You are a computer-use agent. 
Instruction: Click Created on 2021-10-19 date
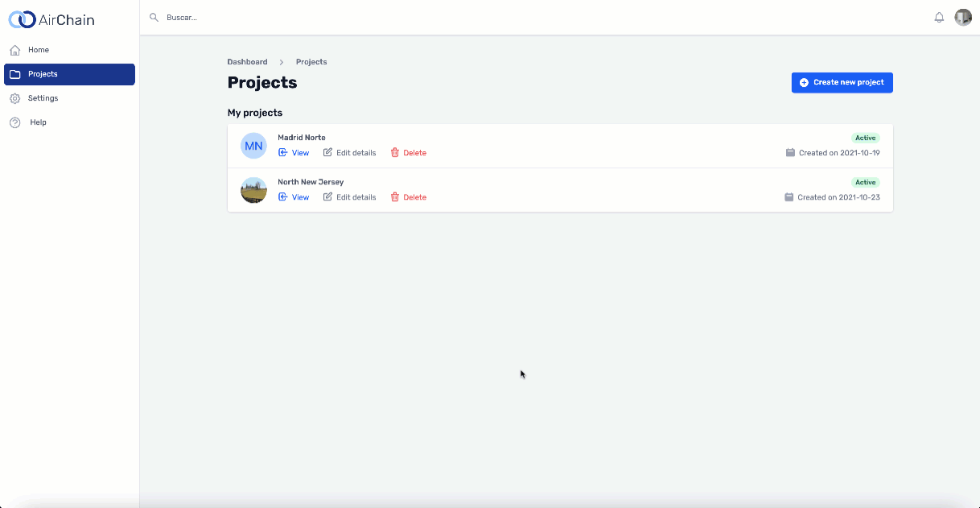839,153
